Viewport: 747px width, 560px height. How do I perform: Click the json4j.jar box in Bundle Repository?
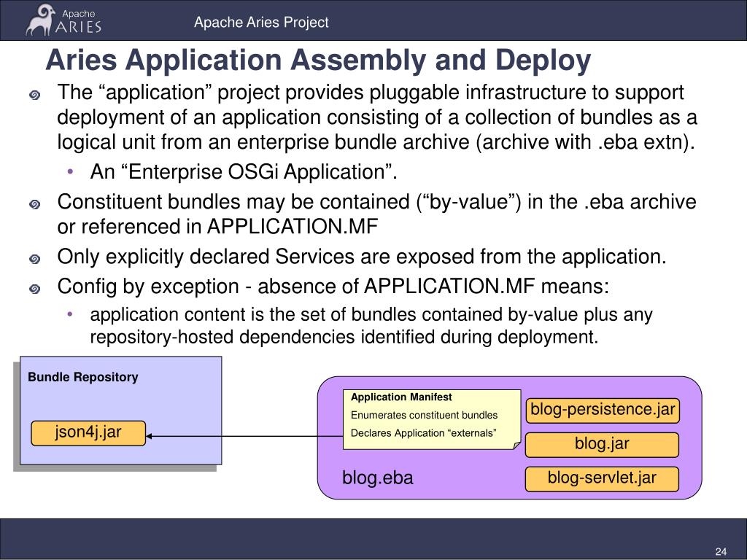click(x=88, y=433)
